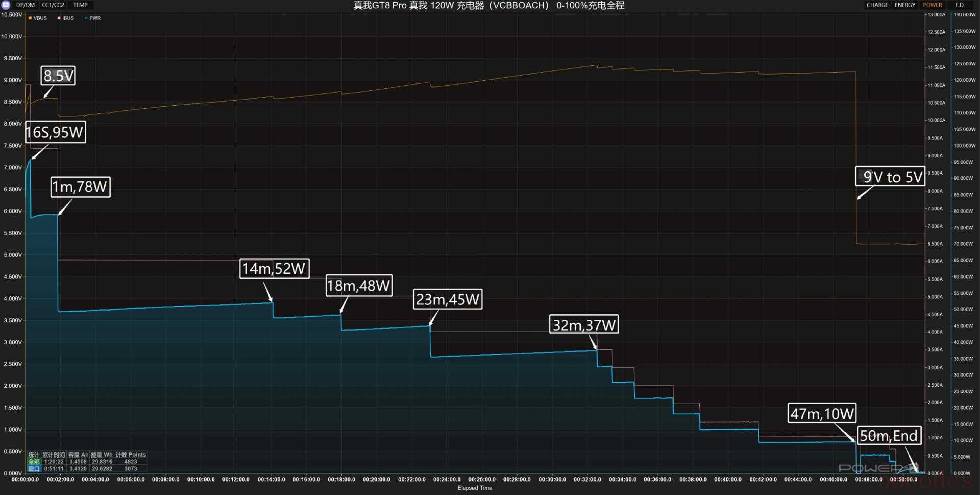This screenshot has width=980, height=495.
Task: Click the 16S,95W peak annotation
Action: (55, 132)
